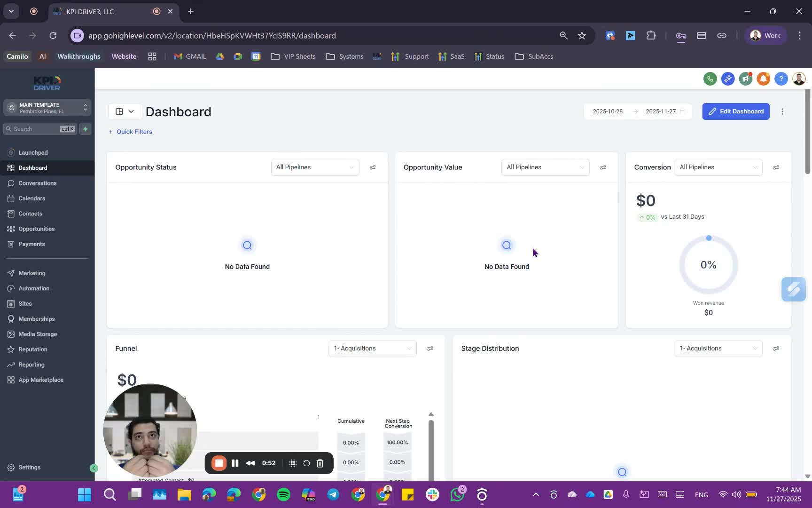Open Marketing in sidebar
Image resolution: width=812 pixels, height=508 pixels.
pyautogui.click(x=47, y=273)
